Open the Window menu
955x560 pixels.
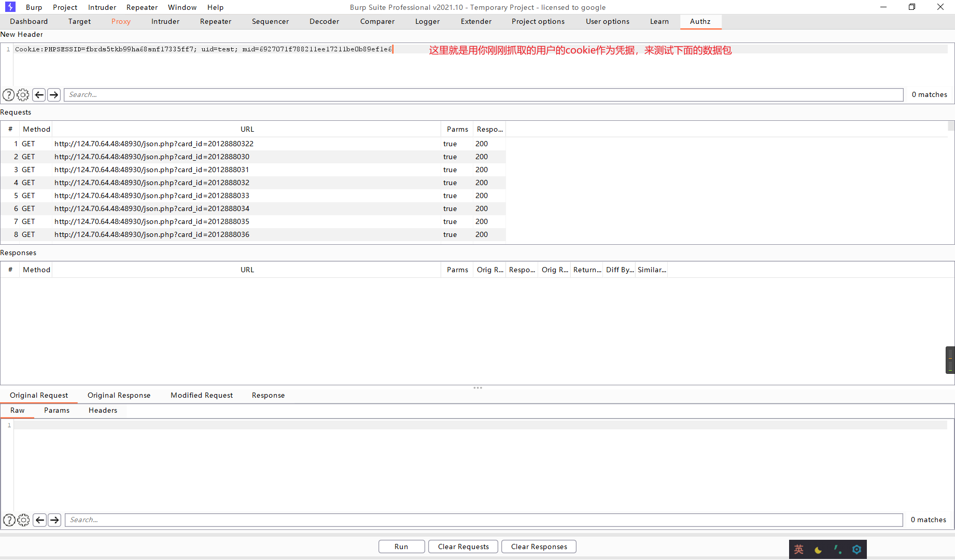182,7
